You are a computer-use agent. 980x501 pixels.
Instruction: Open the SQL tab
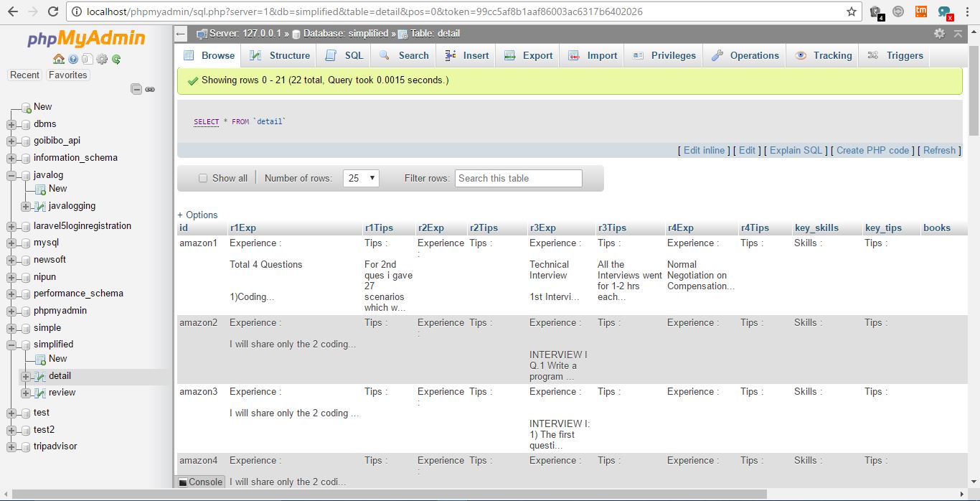click(345, 55)
